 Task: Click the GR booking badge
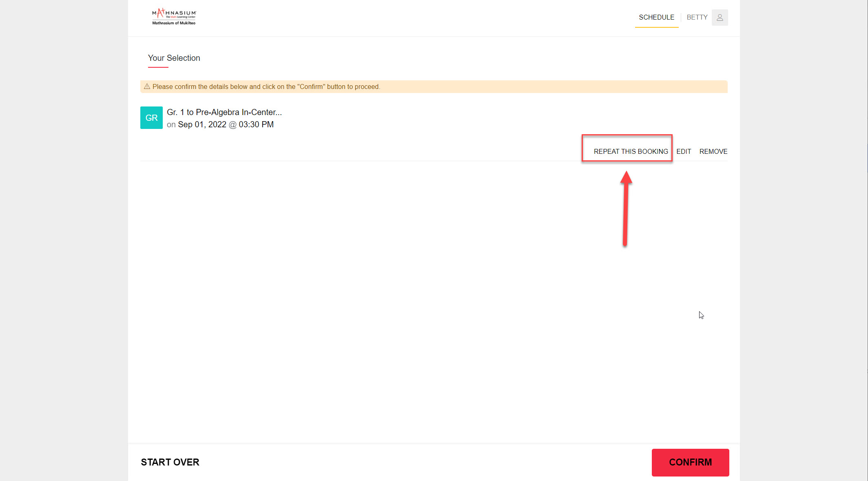click(x=151, y=118)
